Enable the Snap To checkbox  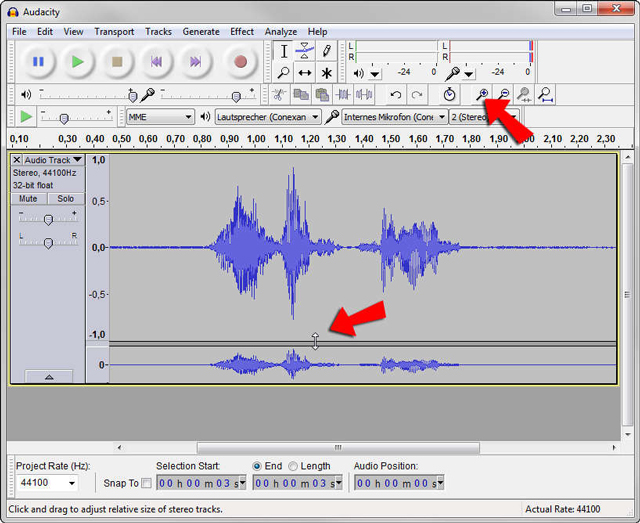click(x=147, y=484)
